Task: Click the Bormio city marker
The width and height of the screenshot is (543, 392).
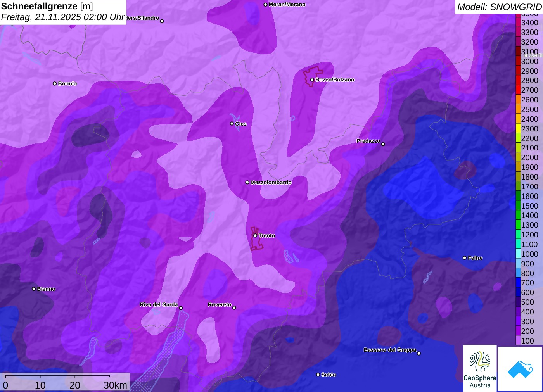Action: 55,83
